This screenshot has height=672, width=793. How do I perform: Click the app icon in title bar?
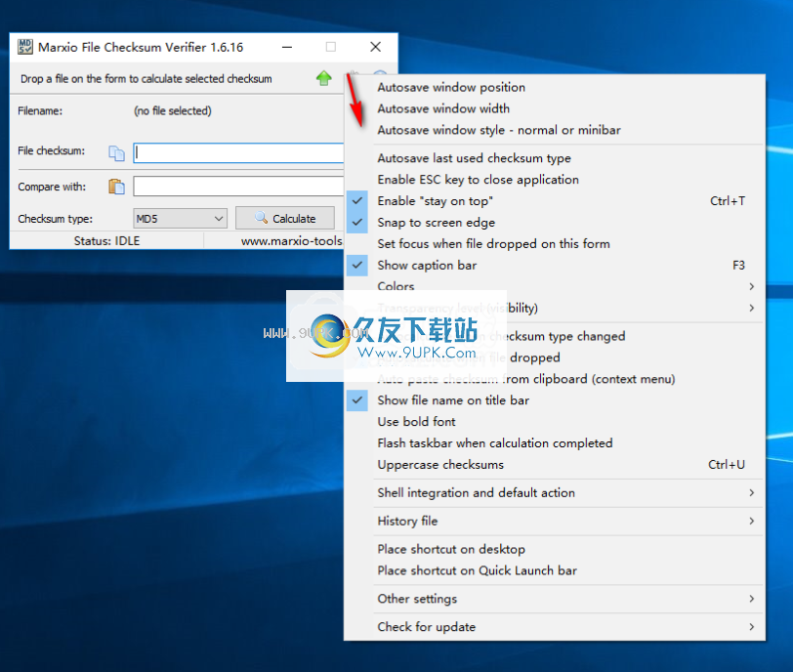[25, 47]
